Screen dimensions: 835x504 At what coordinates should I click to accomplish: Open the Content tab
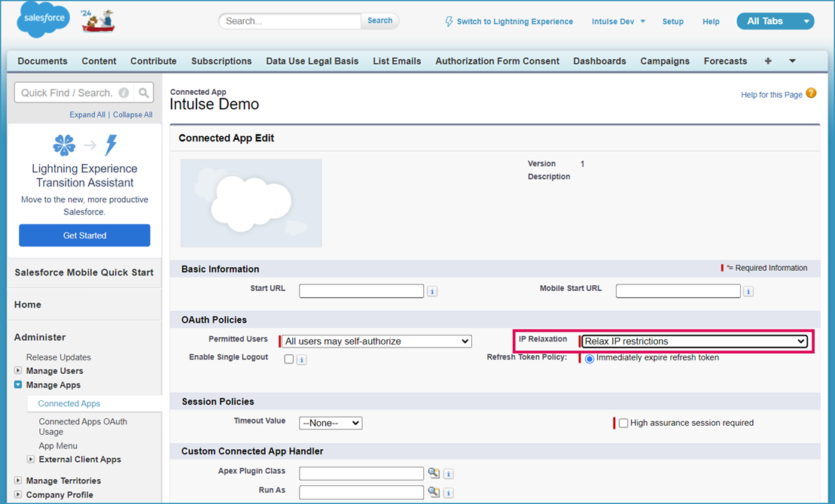99,61
